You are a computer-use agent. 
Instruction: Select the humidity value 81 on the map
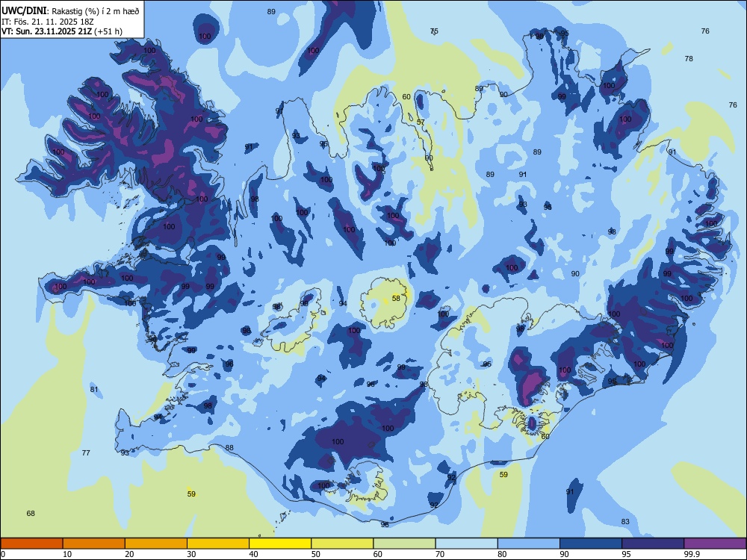94,390
